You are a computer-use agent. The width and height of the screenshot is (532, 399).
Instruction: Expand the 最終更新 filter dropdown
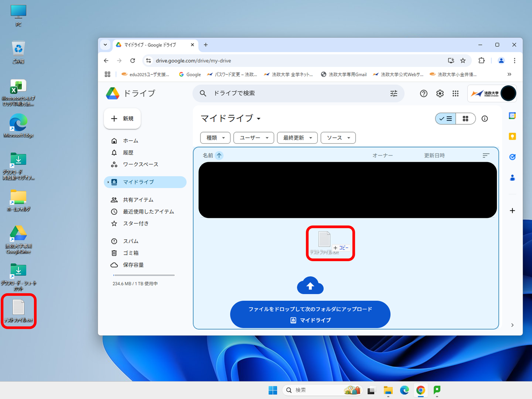297,138
